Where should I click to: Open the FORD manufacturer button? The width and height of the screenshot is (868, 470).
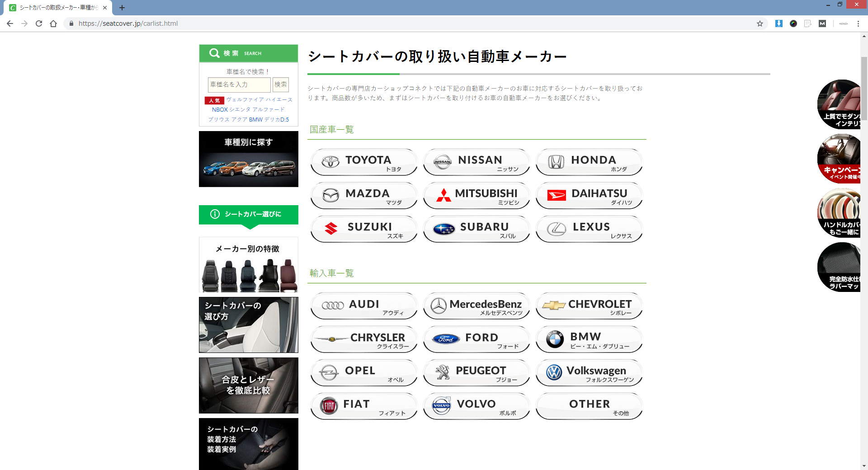point(476,339)
